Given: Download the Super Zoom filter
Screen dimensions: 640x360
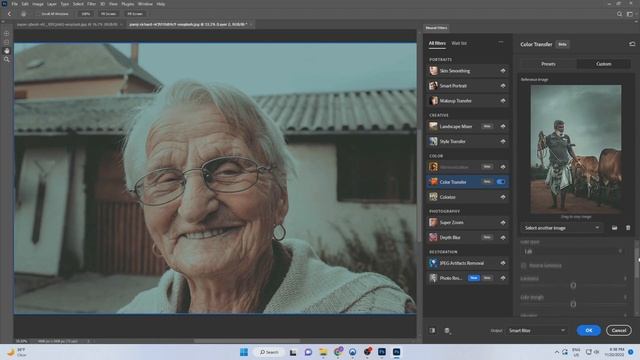Looking at the screenshot, I should tap(503, 222).
